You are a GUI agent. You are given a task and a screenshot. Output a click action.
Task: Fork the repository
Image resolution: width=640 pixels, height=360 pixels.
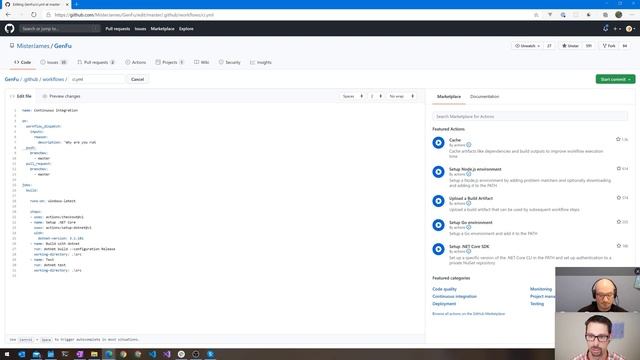point(609,46)
